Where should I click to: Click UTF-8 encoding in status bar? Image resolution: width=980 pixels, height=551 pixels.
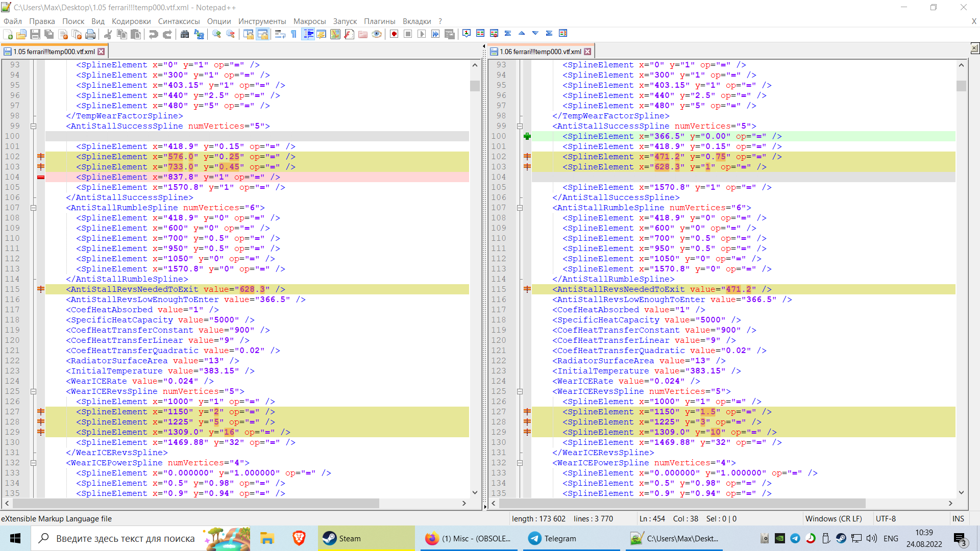[x=886, y=518]
